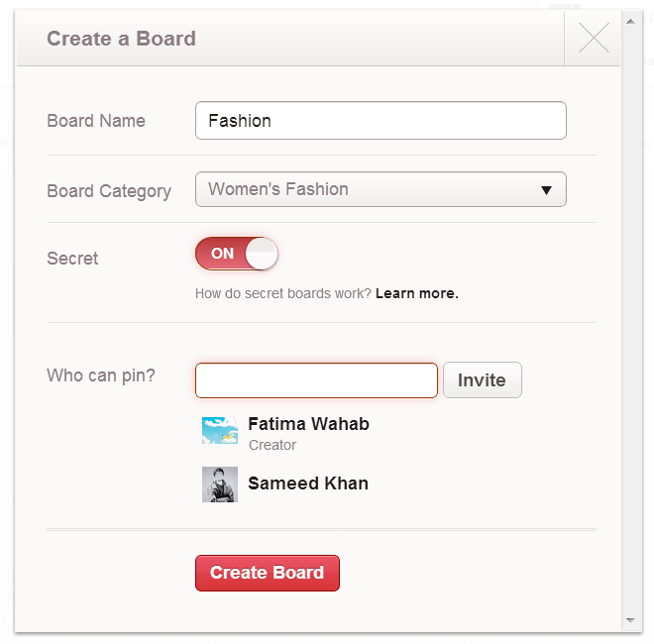The width and height of the screenshot is (654, 644).
Task: Click the empty Who can pin text box
Action: 316,380
